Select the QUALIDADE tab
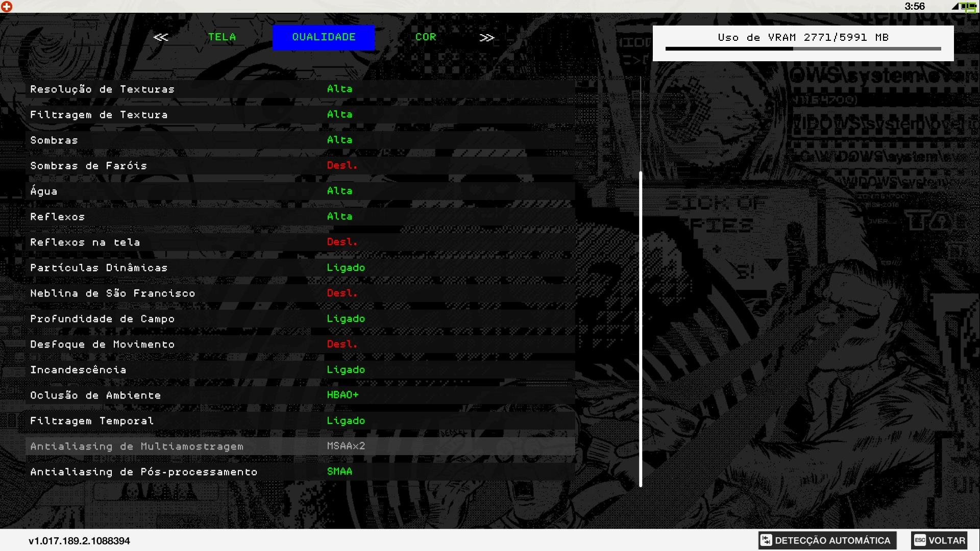Viewport: 980px width, 551px height. [324, 37]
